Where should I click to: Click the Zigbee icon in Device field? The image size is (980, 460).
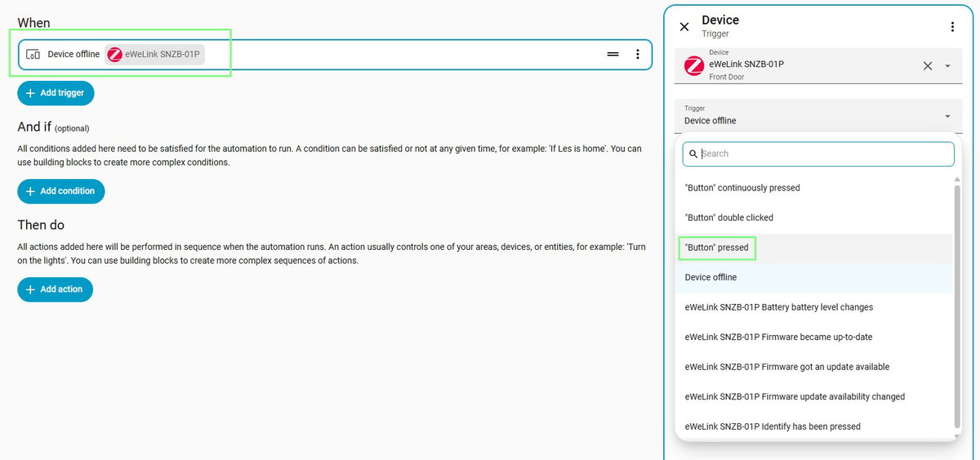tap(694, 66)
